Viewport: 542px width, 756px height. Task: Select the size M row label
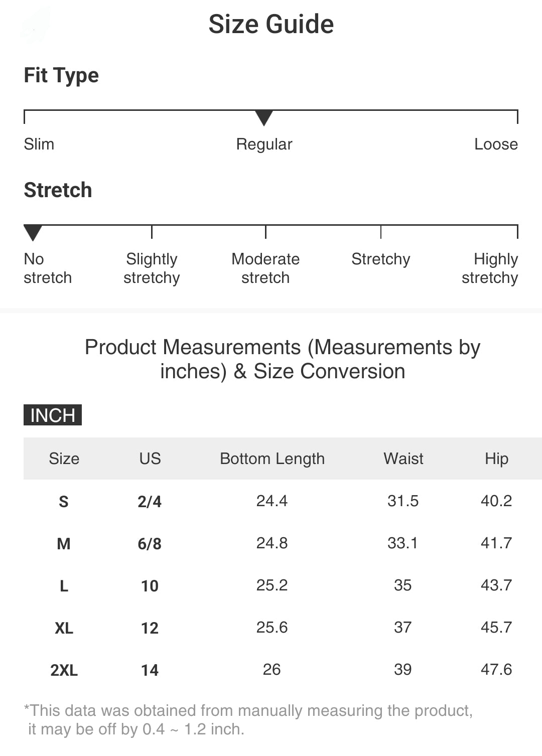64,543
